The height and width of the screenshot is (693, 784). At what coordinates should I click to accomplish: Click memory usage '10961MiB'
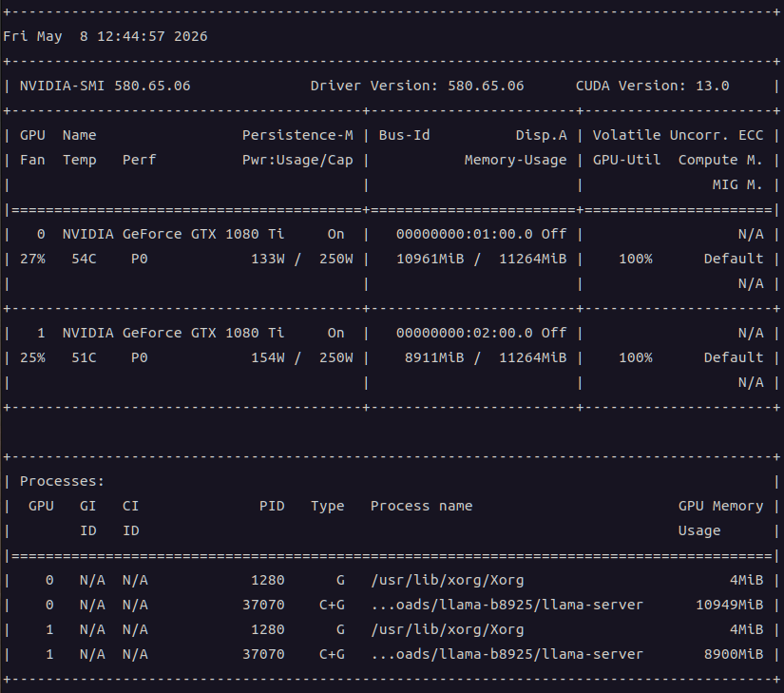pyautogui.click(x=430, y=259)
